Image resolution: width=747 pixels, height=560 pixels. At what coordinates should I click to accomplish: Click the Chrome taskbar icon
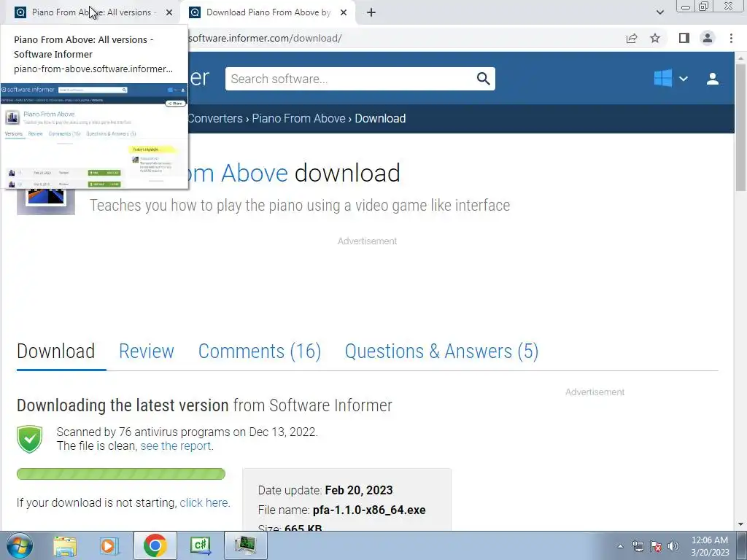click(x=155, y=545)
